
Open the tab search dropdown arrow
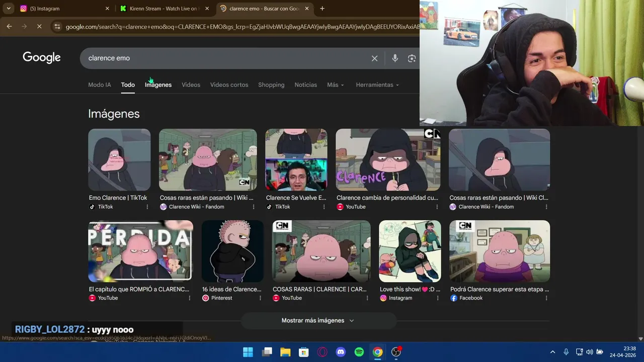[9, 9]
